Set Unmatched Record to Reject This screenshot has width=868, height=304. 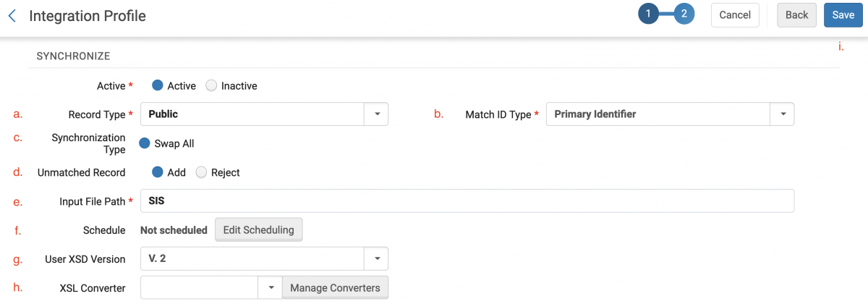coord(201,172)
